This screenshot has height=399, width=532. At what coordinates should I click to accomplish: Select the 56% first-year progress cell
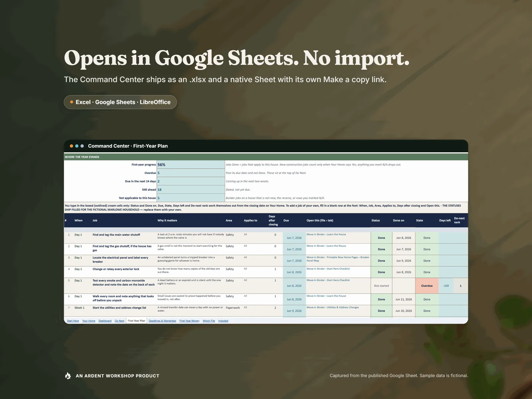click(191, 165)
